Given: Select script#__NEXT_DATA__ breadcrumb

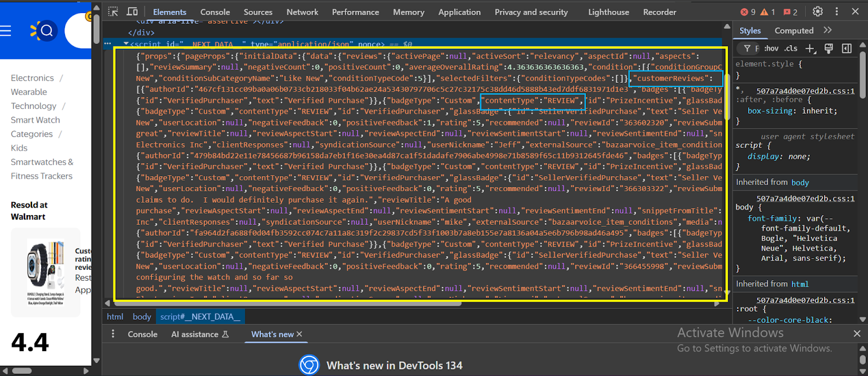Looking at the screenshot, I should click(x=200, y=316).
